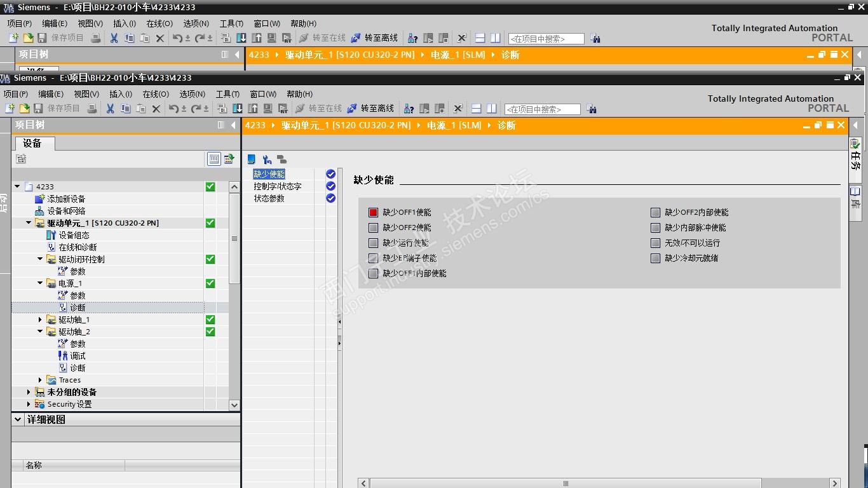Click the new project icon in the front window toolbar
The image size is (868, 488).
point(10,109)
